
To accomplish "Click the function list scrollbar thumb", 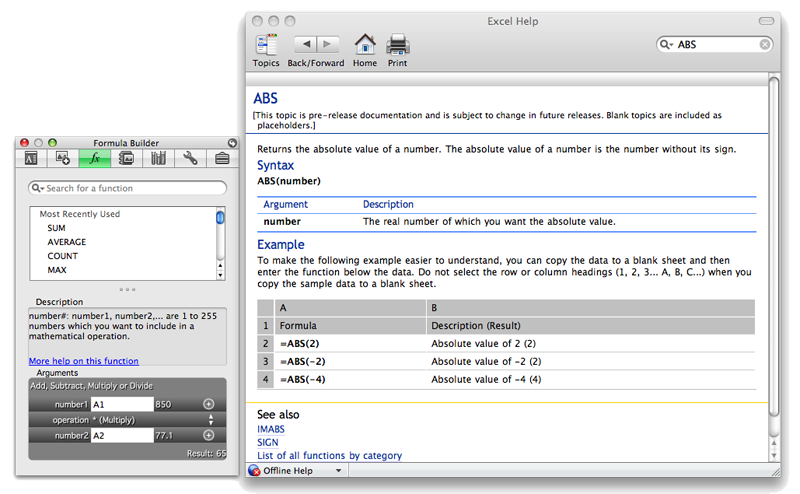I will [x=220, y=218].
